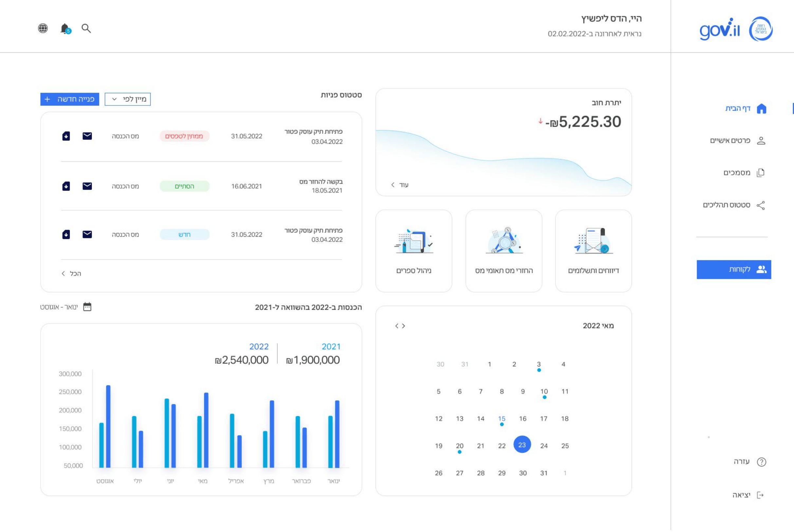This screenshot has width=794, height=532.
Task: Open סטטוס תהליכים sidebar item
Action: (734, 205)
